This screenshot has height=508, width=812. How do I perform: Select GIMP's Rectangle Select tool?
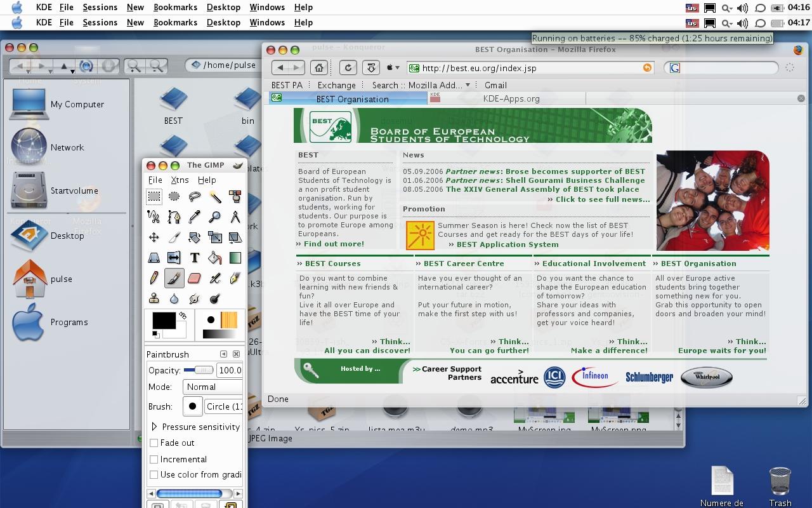tap(154, 196)
